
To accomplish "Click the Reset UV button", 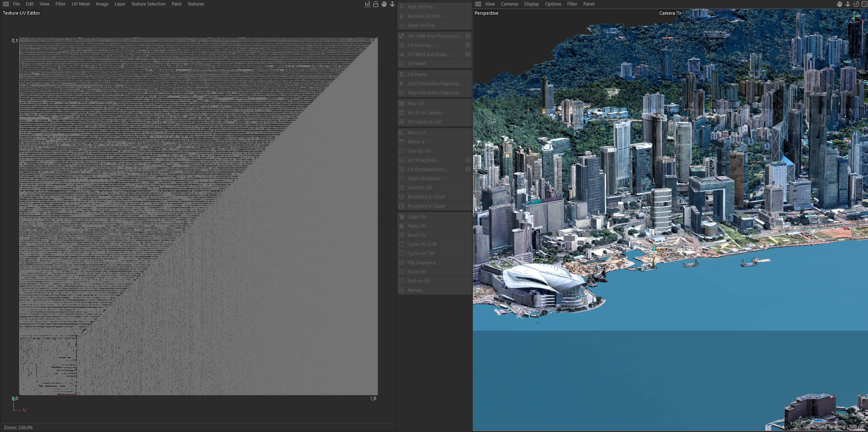I will point(435,235).
